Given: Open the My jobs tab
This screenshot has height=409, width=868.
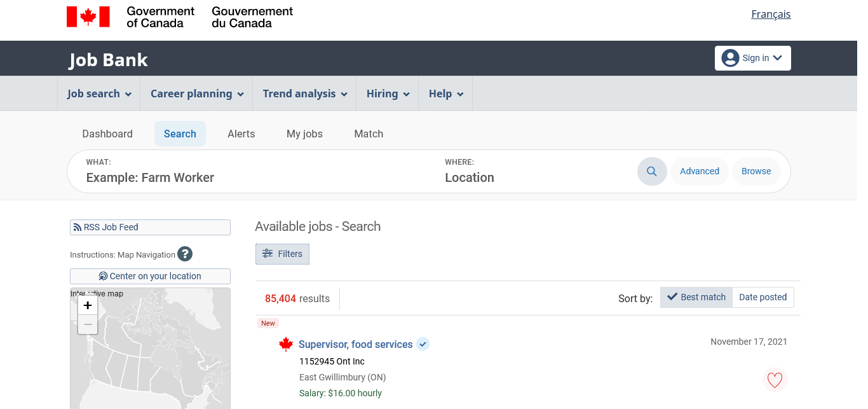Looking at the screenshot, I should [304, 134].
